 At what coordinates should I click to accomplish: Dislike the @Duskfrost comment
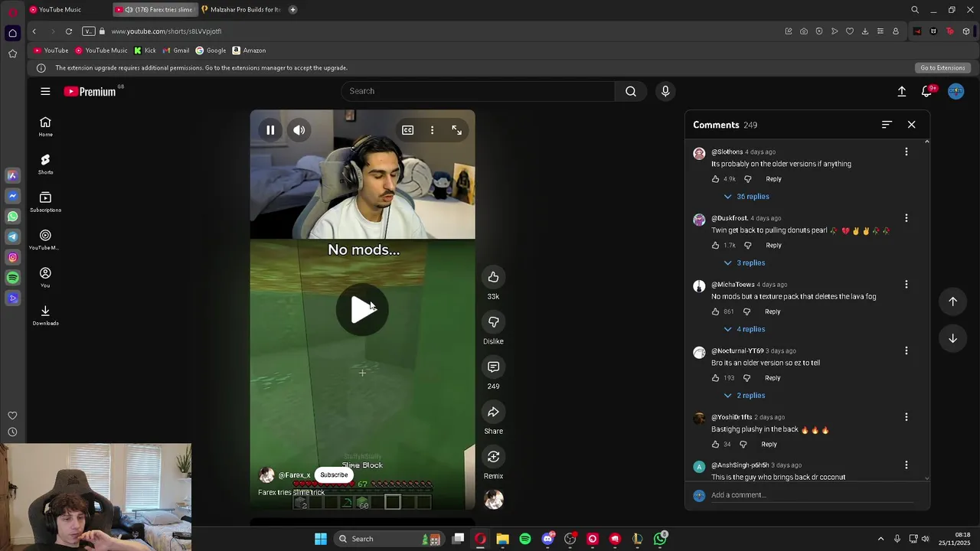tap(748, 246)
